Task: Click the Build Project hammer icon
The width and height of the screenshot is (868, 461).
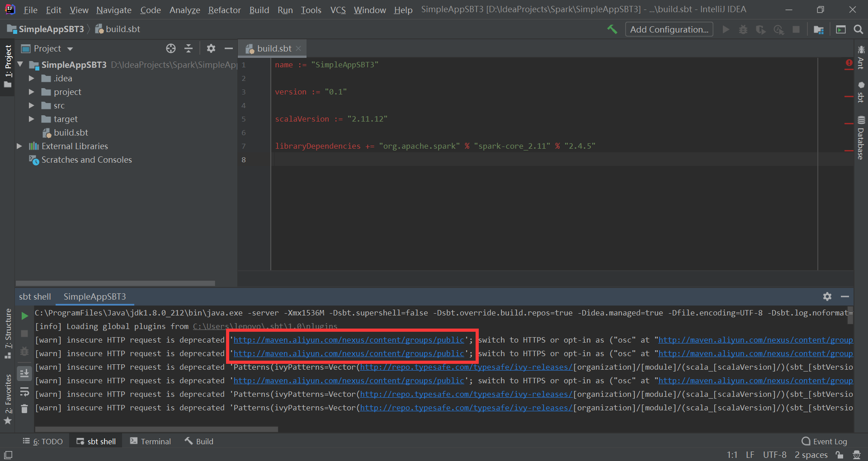Action: coord(612,29)
